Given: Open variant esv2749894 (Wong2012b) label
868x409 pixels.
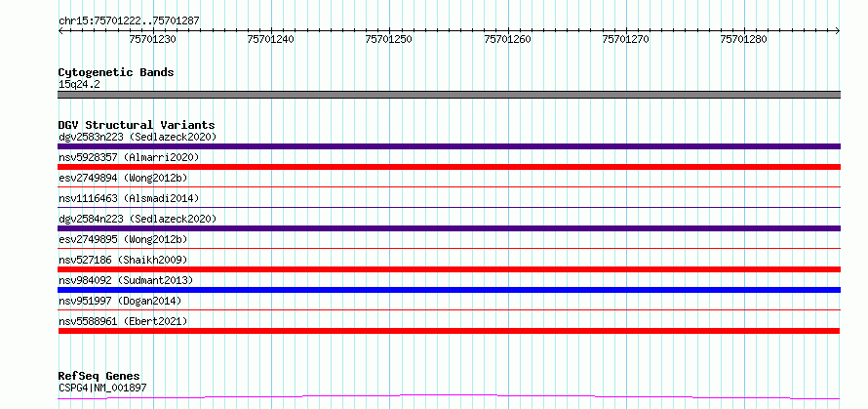Looking at the screenshot, I should click(x=123, y=178).
